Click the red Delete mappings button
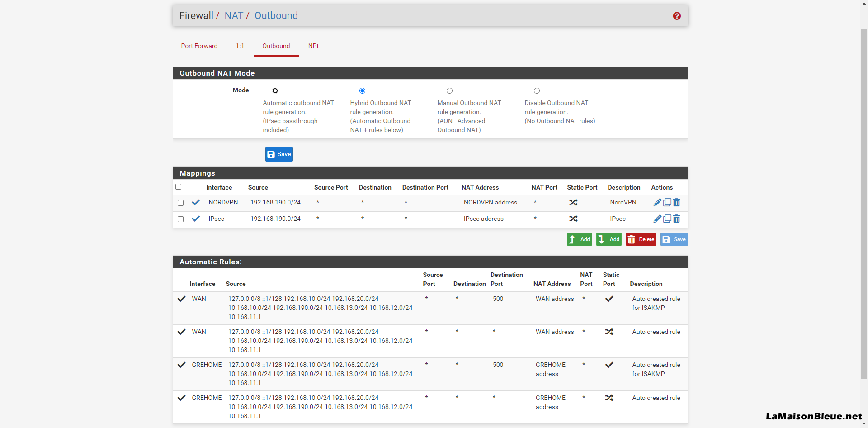The image size is (868, 428). [641, 239]
